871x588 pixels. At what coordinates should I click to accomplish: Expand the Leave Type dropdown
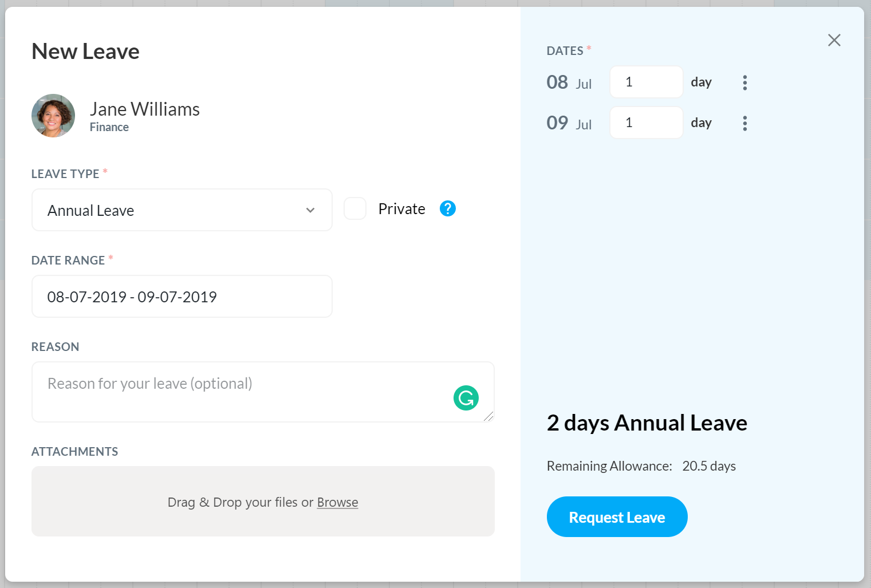182,210
